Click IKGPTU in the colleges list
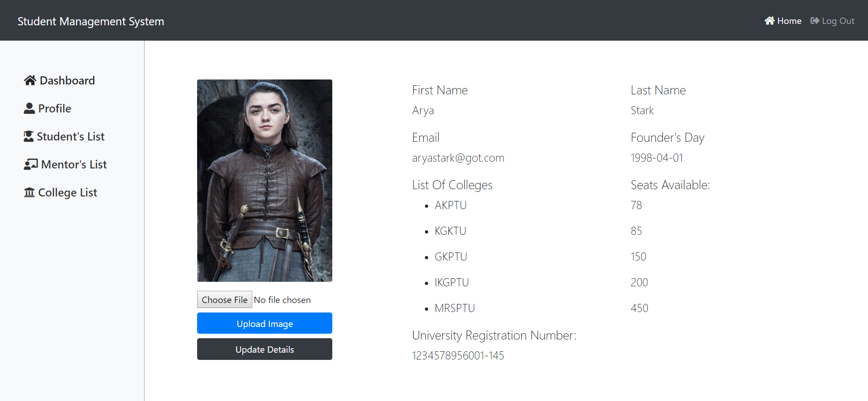Image resolution: width=868 pixels, height=401 pixels. tap(452, 283)
